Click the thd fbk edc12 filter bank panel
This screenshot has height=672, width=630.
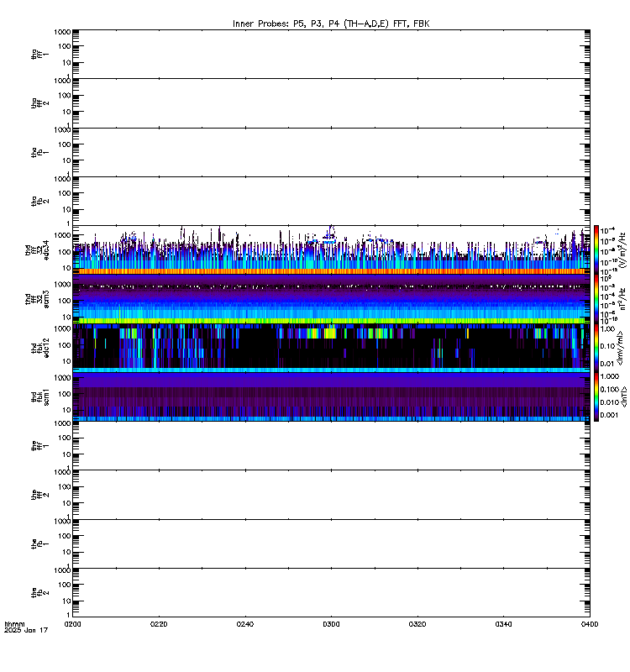[331, 348]
